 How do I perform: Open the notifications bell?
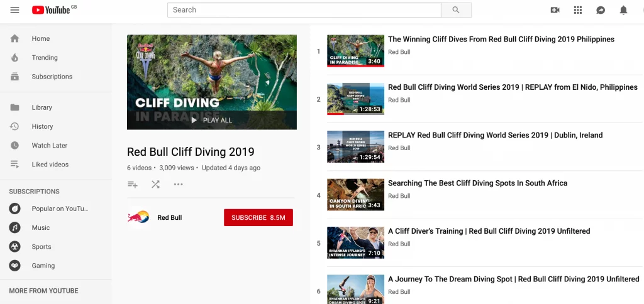pos(623,10)
